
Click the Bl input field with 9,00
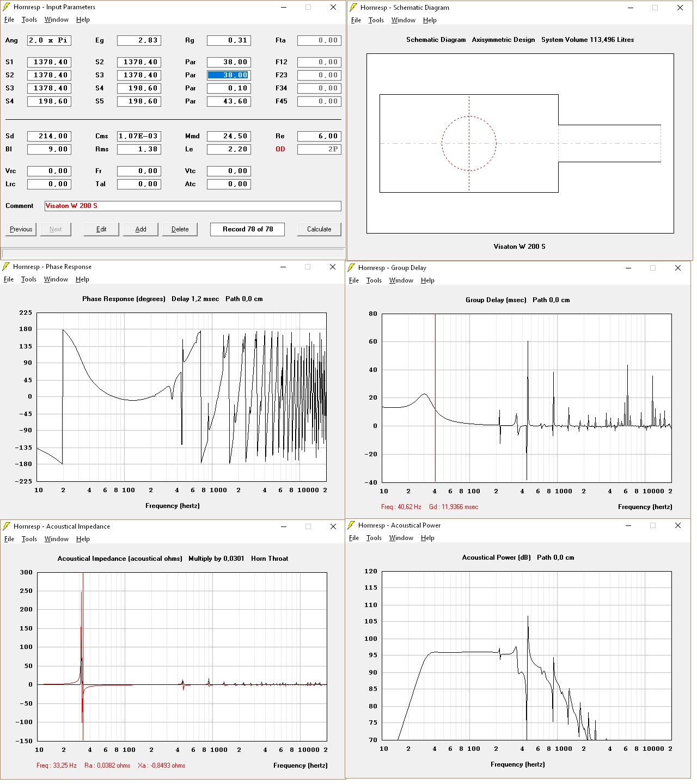(49, 149)
